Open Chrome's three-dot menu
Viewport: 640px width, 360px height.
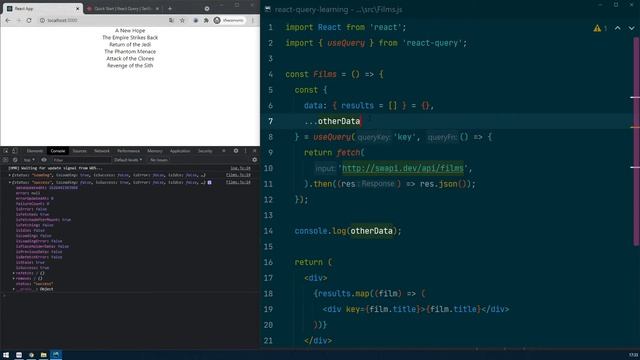coord(253,20)
